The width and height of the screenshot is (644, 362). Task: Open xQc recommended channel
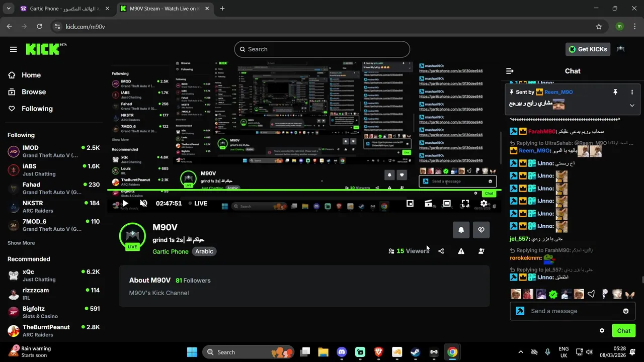53,276
